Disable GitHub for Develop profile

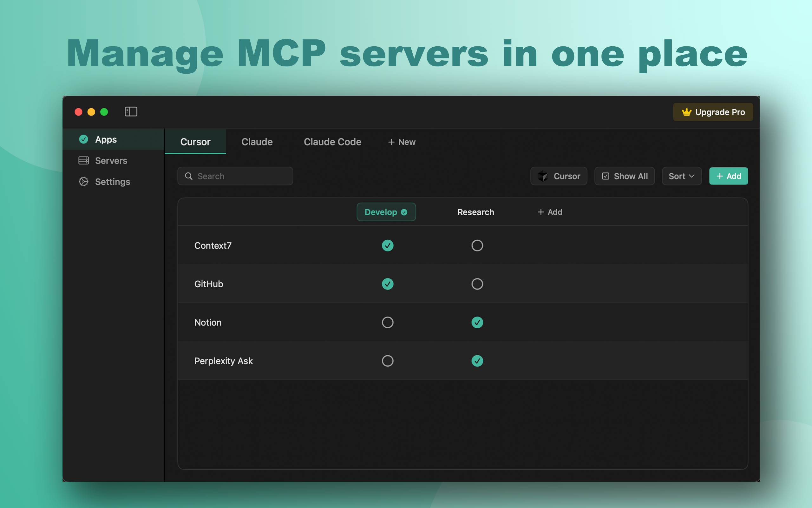point(388,284)
